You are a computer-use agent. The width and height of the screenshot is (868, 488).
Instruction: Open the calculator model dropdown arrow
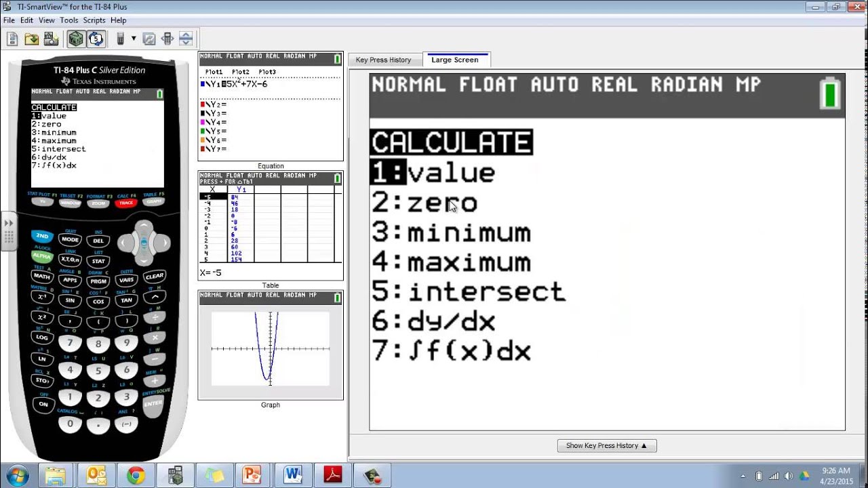(134, 39)
